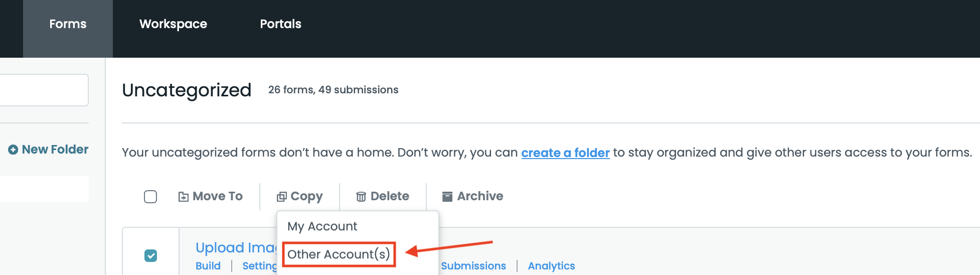The image size is (980, 275).
Task: Follow the "create a folder" link
Action: click(x=565, y=153)
